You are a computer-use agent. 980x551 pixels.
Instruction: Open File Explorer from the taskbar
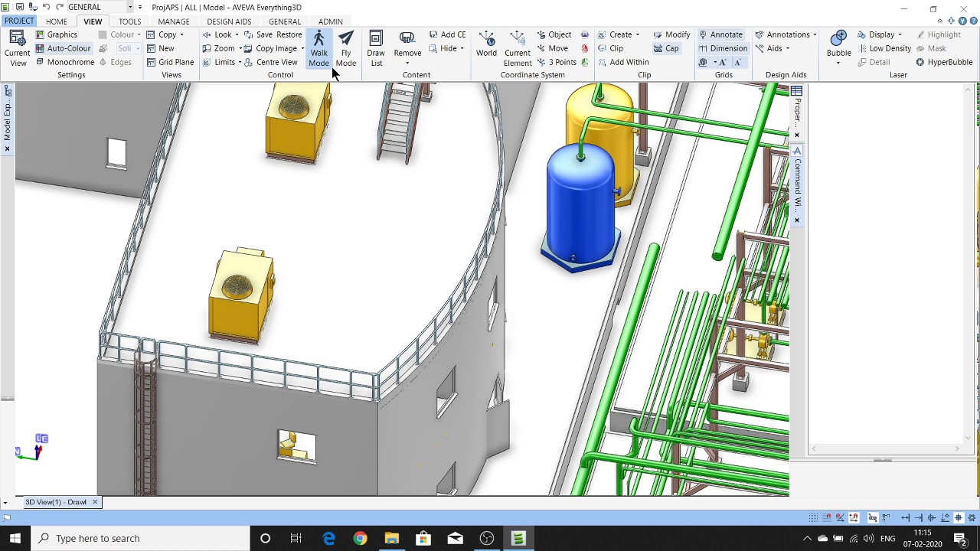pos(391,538)
